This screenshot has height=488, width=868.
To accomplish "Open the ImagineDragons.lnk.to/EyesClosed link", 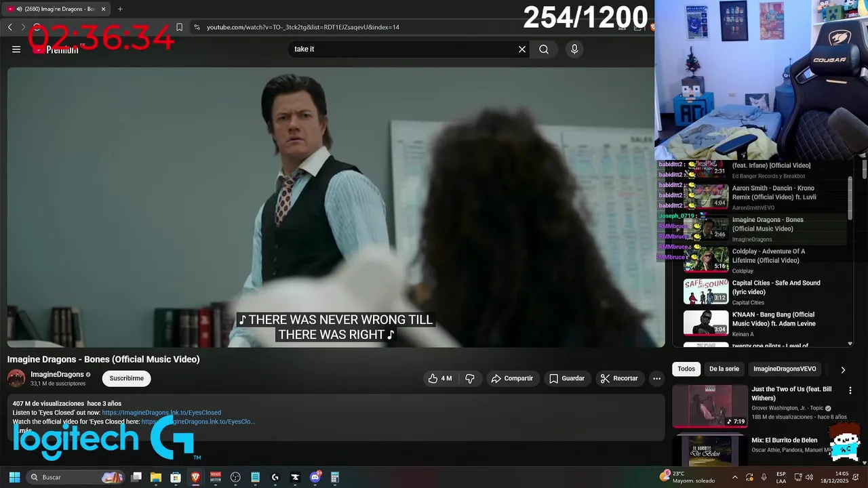I will coord(161,412).
